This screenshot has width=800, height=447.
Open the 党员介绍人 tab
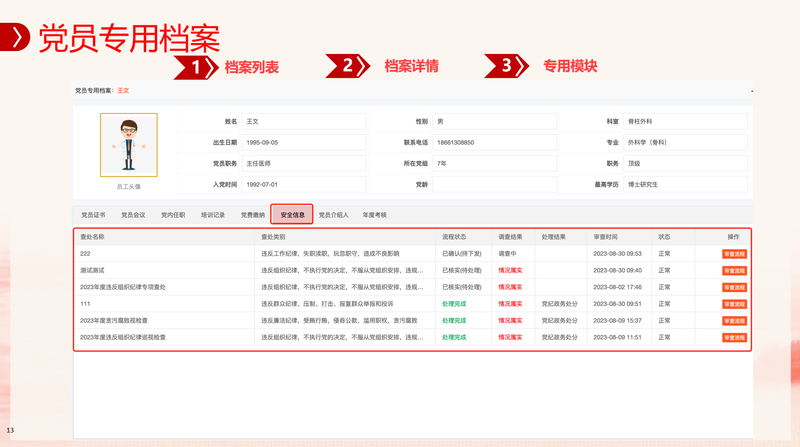[334, 215]
